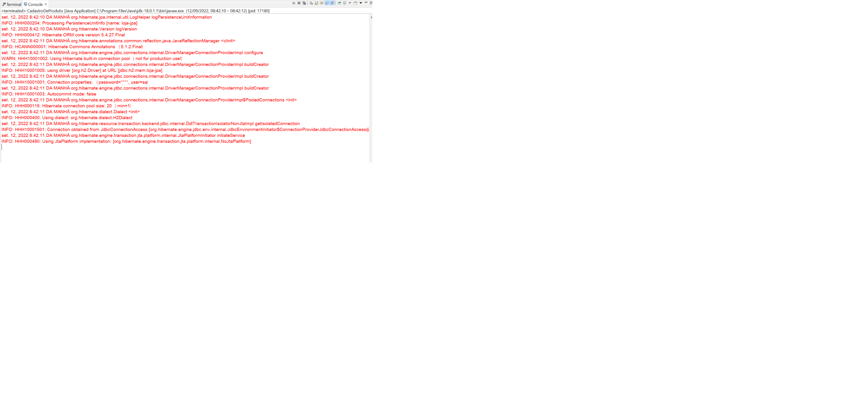The image size is (868, 413).
Task: Click line 'HCANN000001: Hibernate Commons Annotations'
Action: tap(72, 47)
